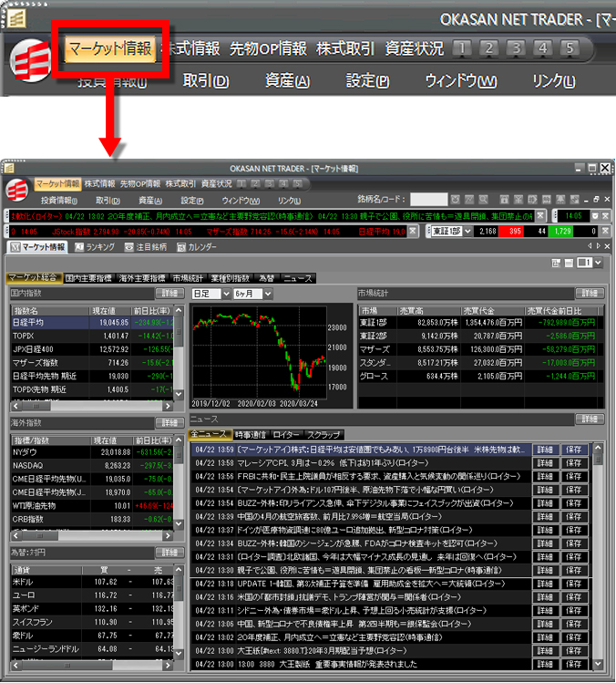
Task: Open the chart icon next to code field
Action: pyautogui.click(x=469, y=200)
